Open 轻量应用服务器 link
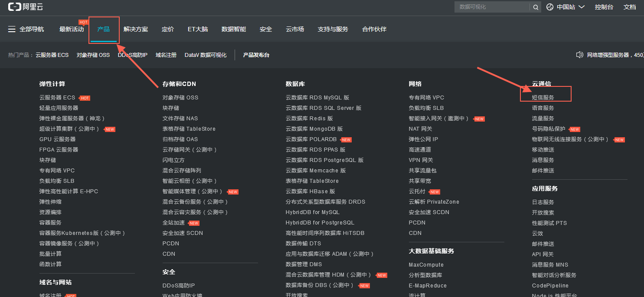 coord(59,108)
